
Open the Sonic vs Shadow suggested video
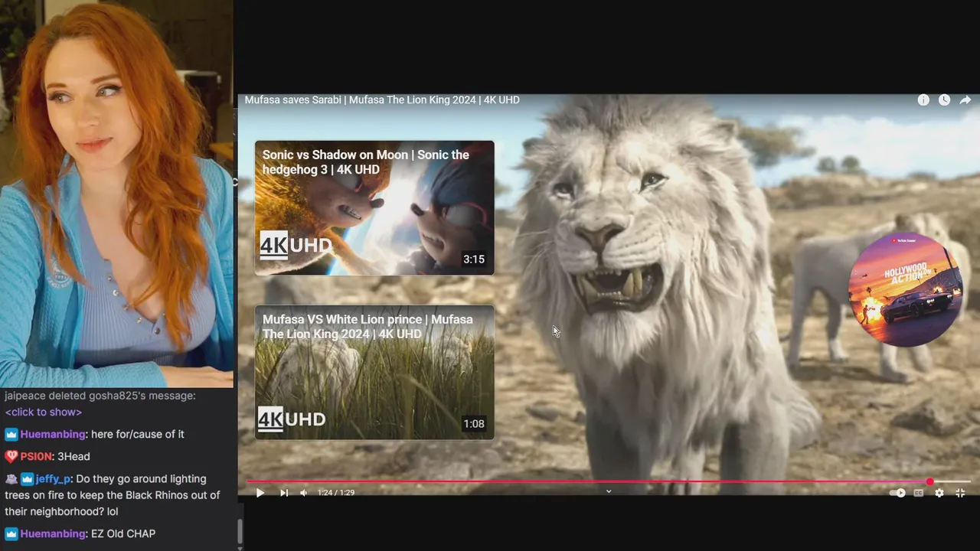[374, 208]
